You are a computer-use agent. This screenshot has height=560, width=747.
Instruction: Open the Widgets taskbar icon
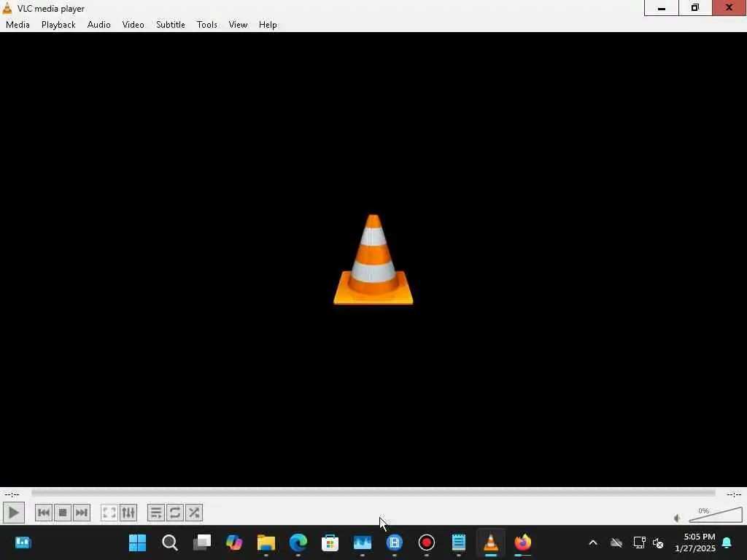pos(23,542)
